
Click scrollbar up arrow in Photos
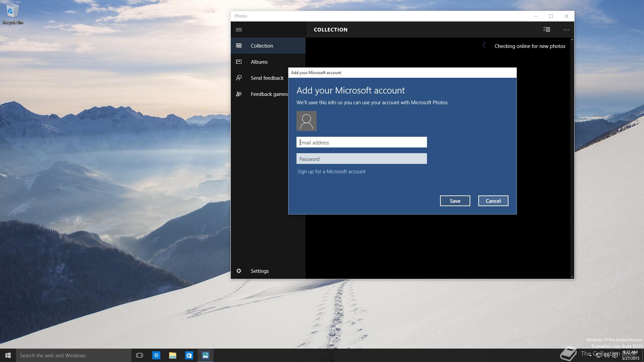pyautogui.click(x=572, y=40)
